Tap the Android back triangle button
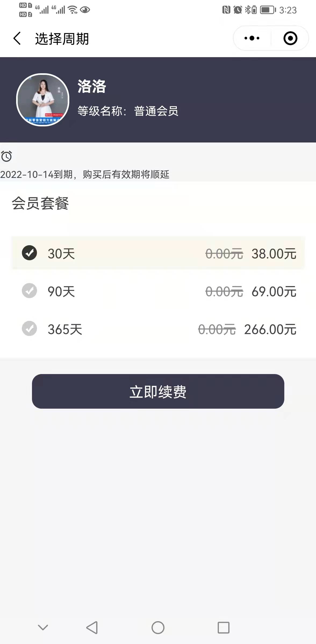Image resolution: width=316 pixels, height=644 pixels. pos(92,628)
